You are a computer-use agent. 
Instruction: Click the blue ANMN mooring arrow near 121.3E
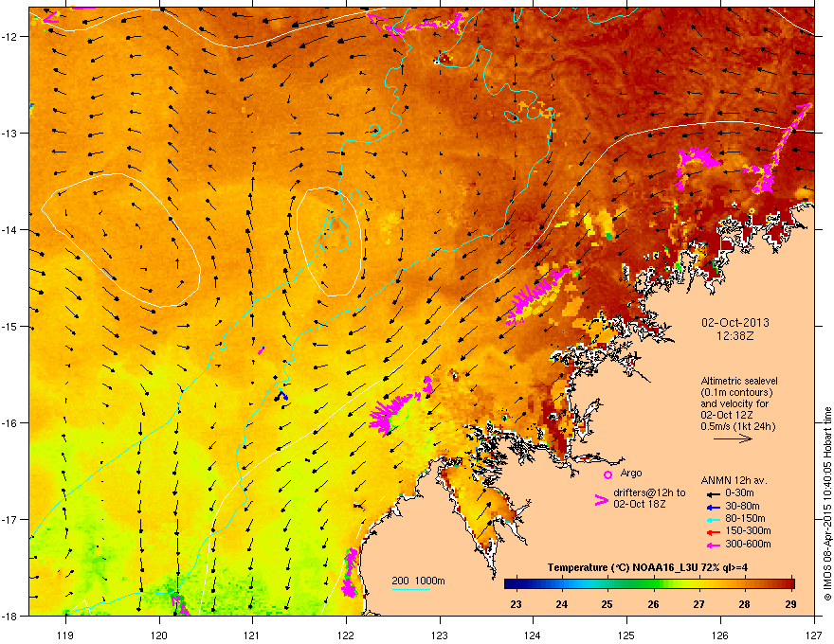284,396
